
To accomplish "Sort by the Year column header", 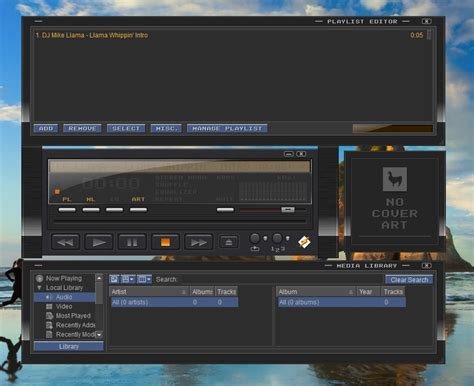I will [368, 292].
